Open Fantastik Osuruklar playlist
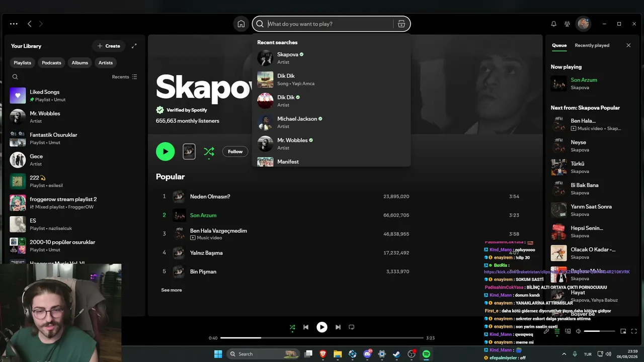The width and height of the screenshot is (644, 362). click(74, 138)
